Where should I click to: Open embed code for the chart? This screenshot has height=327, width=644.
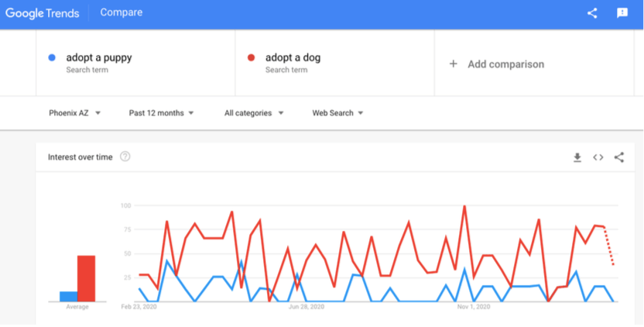pos(598,157)
